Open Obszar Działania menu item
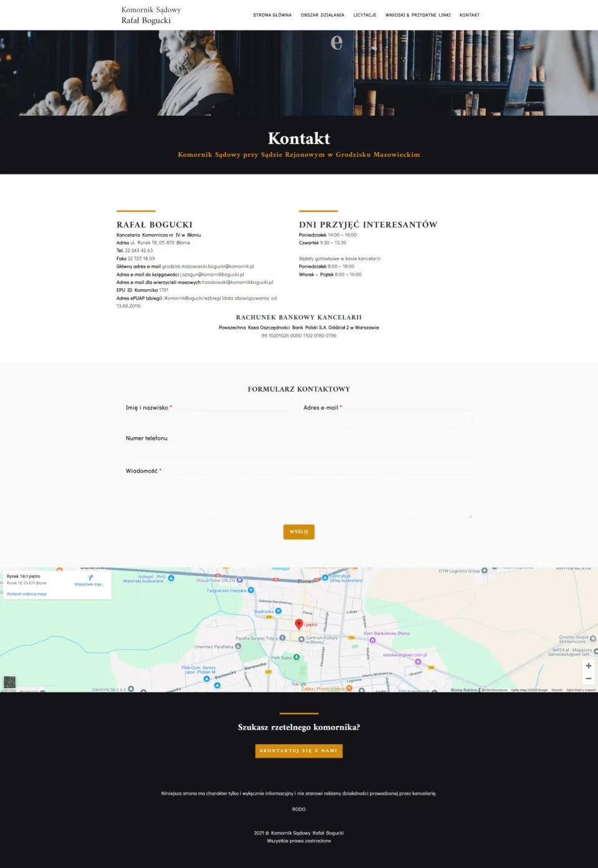This screenshot has width=598, height=868. click(323, 15)
